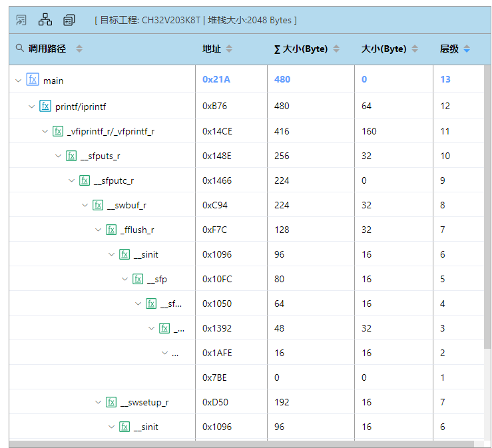Select the printf/iprintf row
This screenshot has height=448, width=492.
[246, 106]
